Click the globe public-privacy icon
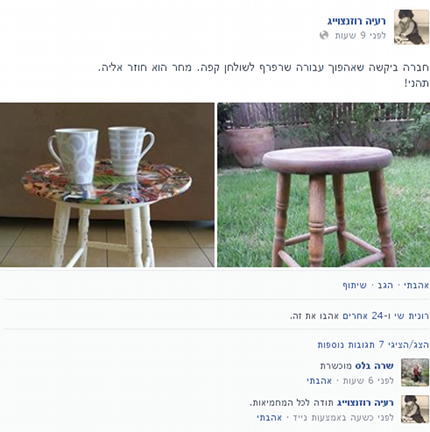This screenshot has height=432, width=430. pos(324,35)
